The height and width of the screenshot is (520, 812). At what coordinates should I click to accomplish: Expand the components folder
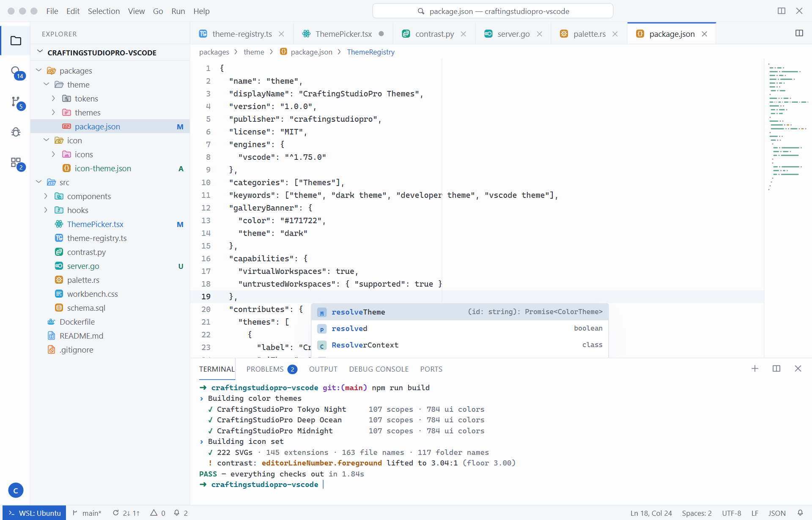click(110, 196)
